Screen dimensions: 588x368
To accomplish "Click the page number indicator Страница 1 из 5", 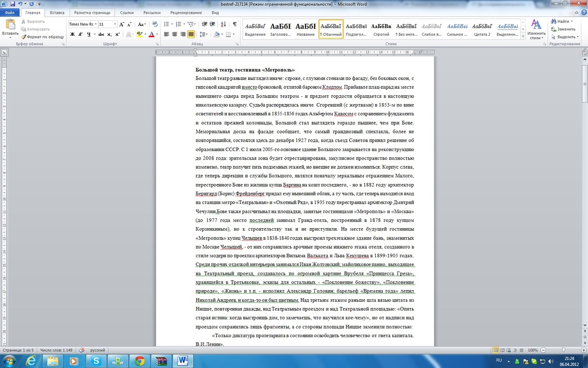I will [x=18, y=350].
